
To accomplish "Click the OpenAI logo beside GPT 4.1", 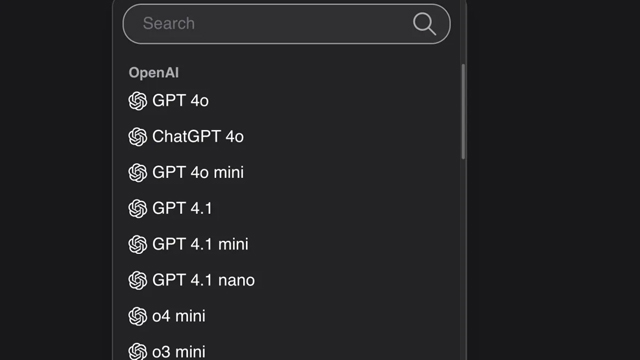I will 138,209.
